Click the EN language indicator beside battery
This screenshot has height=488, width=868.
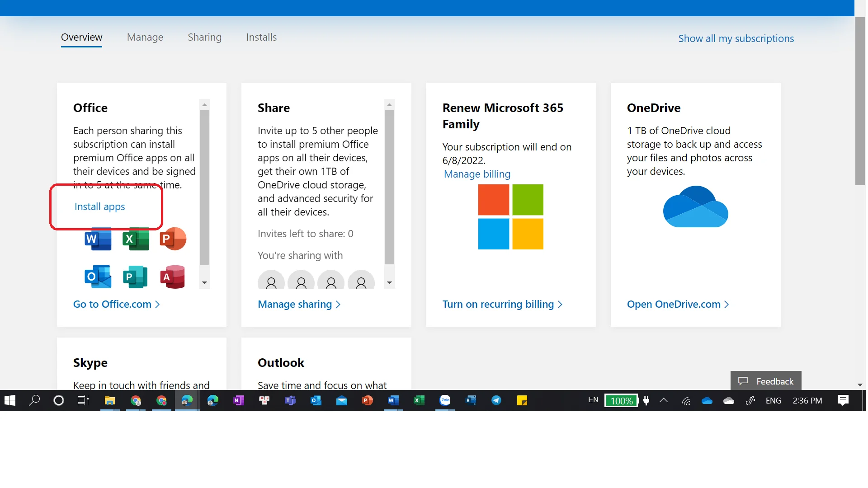pyautogui.click(x=593, y=400)
